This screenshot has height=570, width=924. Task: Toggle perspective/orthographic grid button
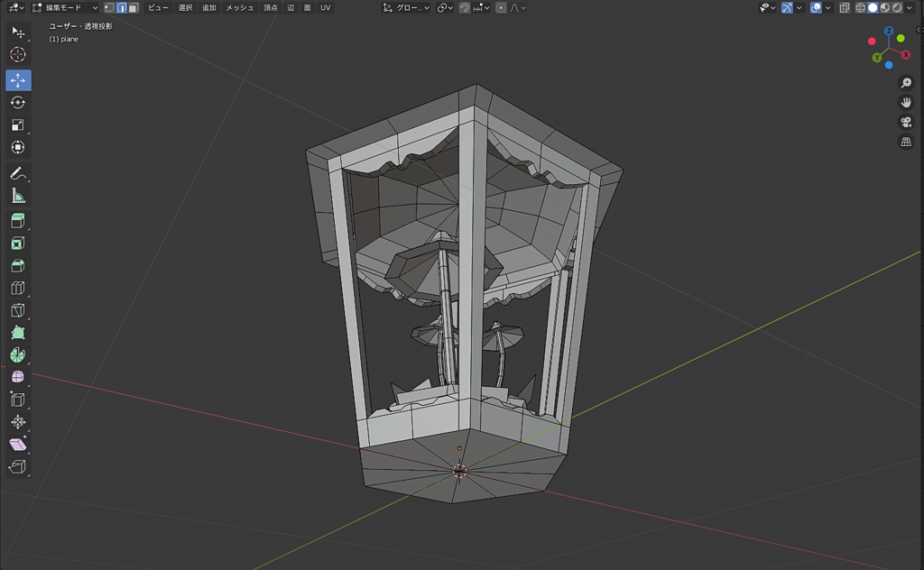pos(906,142)
